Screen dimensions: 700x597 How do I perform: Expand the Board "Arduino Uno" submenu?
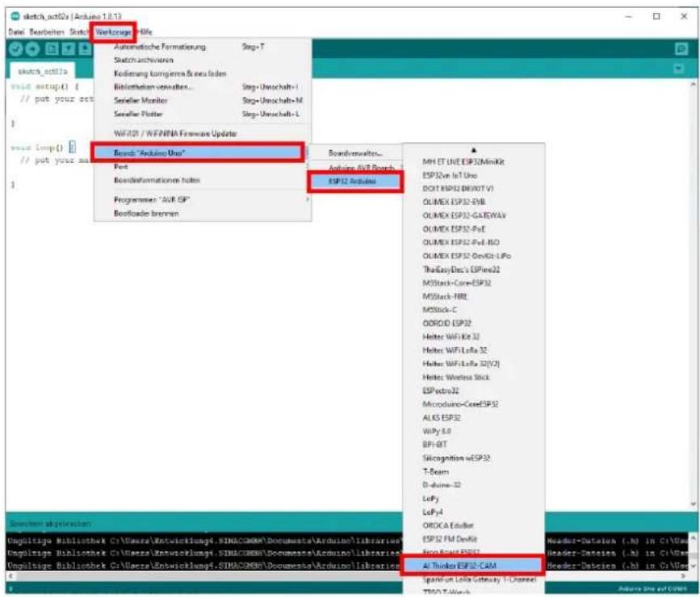click(198, 153)
